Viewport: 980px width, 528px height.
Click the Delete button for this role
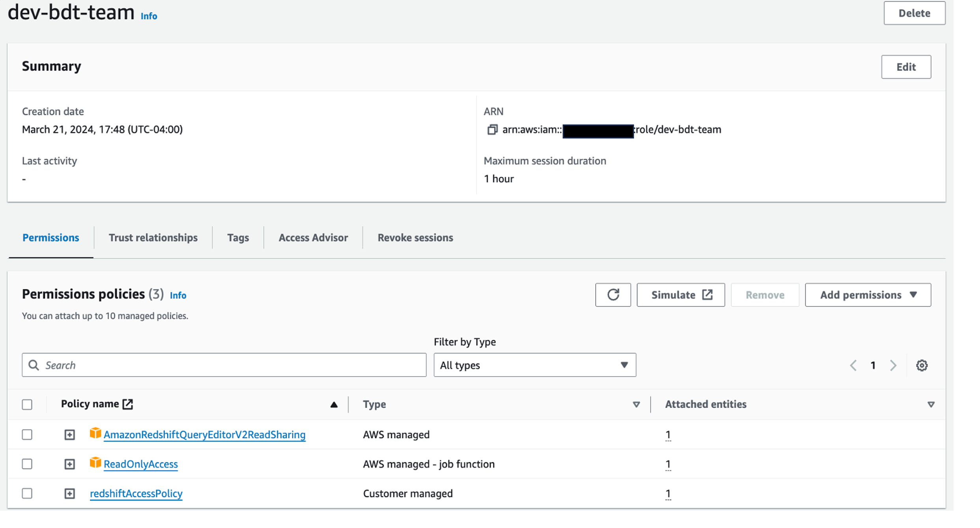[914, 13]
